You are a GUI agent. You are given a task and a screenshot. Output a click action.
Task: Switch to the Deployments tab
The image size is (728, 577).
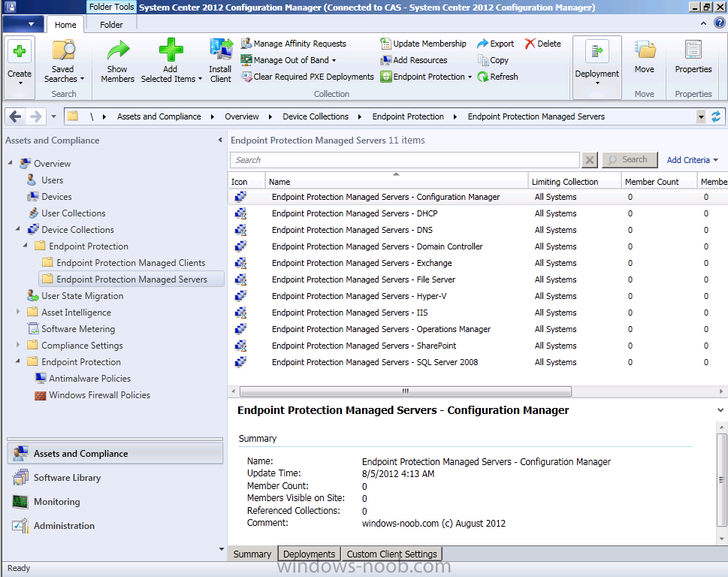(310, 554)
